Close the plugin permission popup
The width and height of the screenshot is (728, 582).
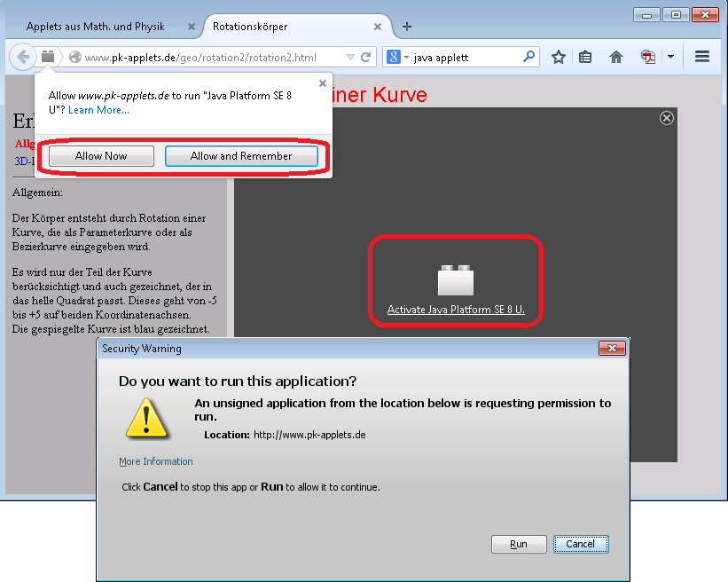click(x=322, y=83)
